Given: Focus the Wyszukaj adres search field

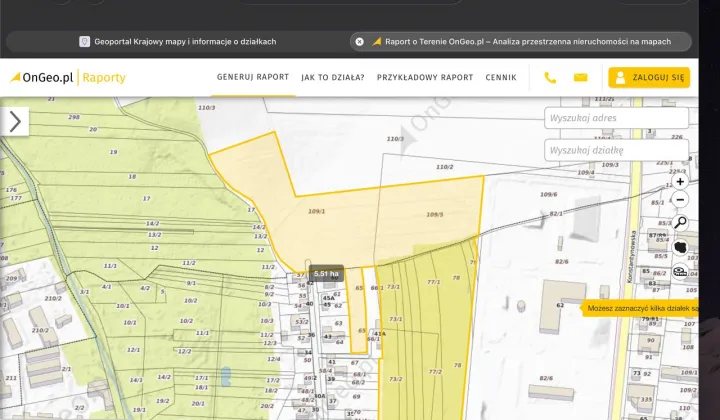Looking at the screenshot, I should click(616, 118).
